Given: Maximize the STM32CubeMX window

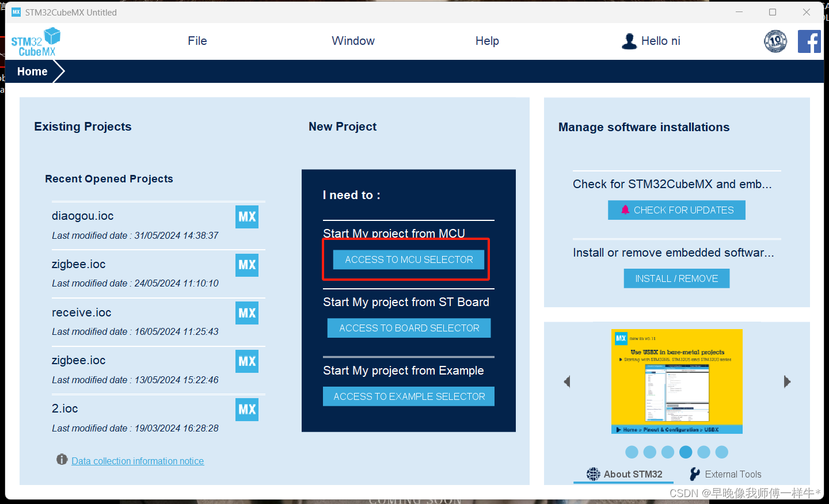Looking at the screenshot, I should [773, 12].
